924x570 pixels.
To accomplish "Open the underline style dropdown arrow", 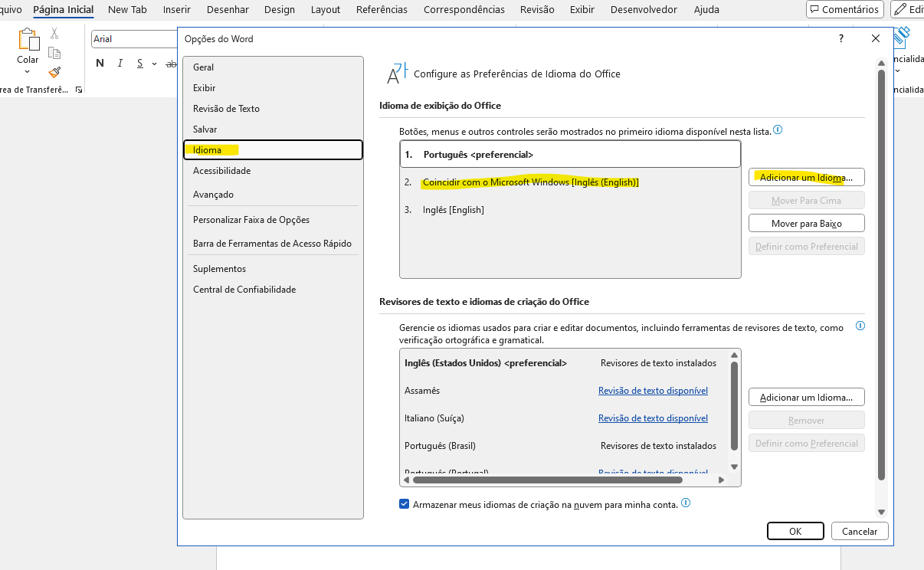I will click(x=154, y=64).
